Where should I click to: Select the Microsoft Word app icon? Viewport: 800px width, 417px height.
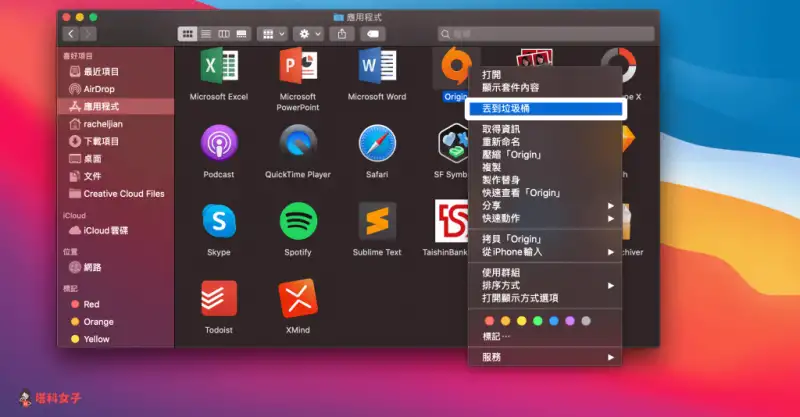[377, 66]
